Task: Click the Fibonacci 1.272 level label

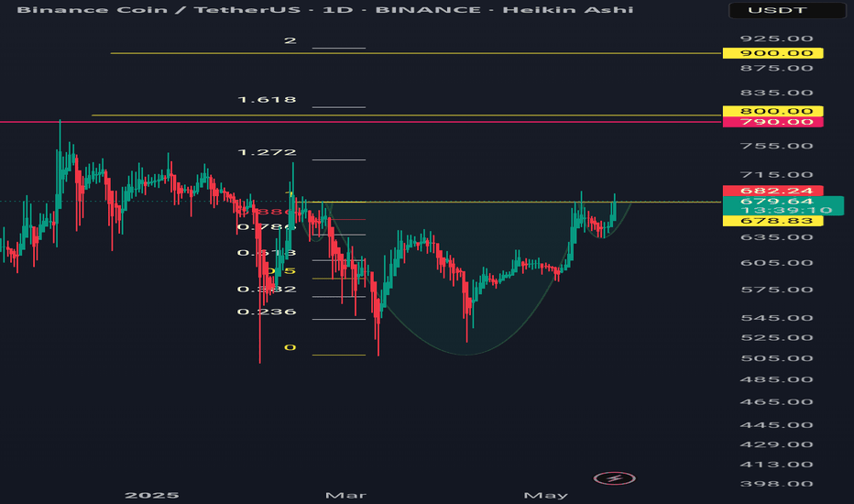Action: click(267, 152)
